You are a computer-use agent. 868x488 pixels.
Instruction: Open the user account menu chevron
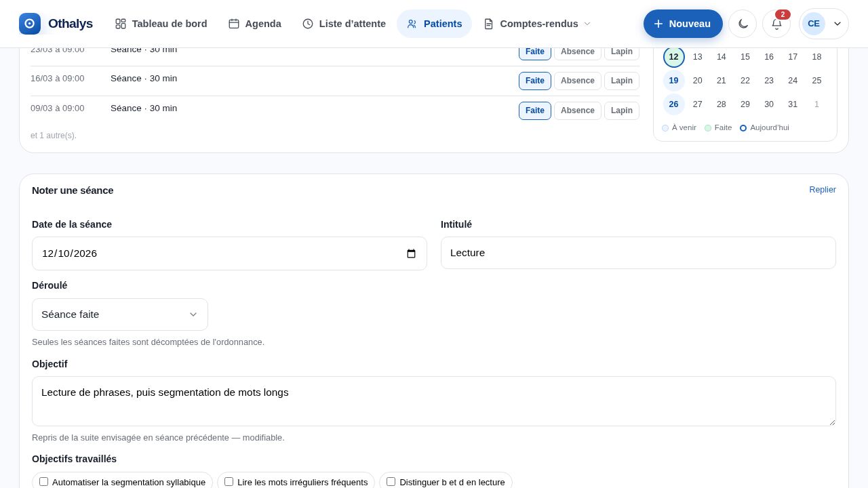[837, 24]
